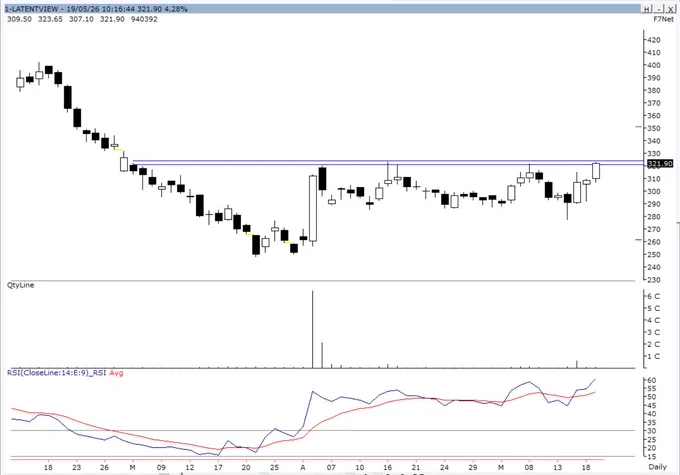Click the 60 RSI axis label

(x=651, y=380)
